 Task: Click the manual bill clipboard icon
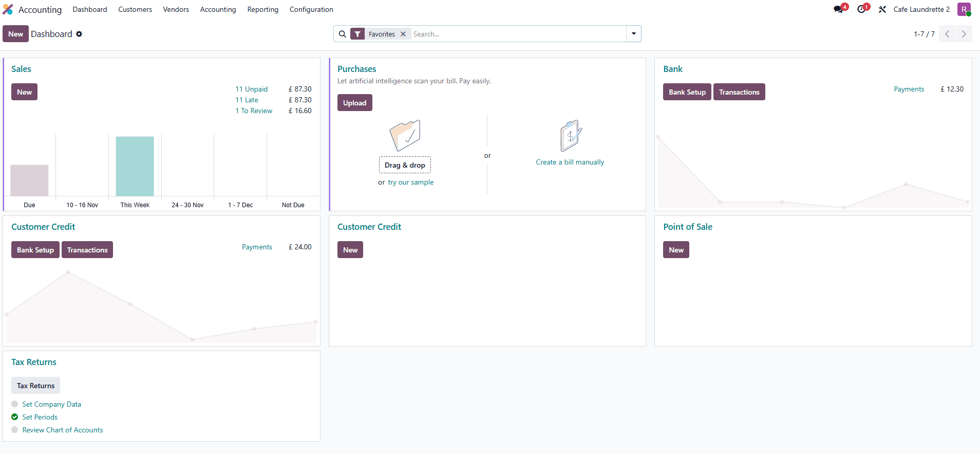point(571,135)
